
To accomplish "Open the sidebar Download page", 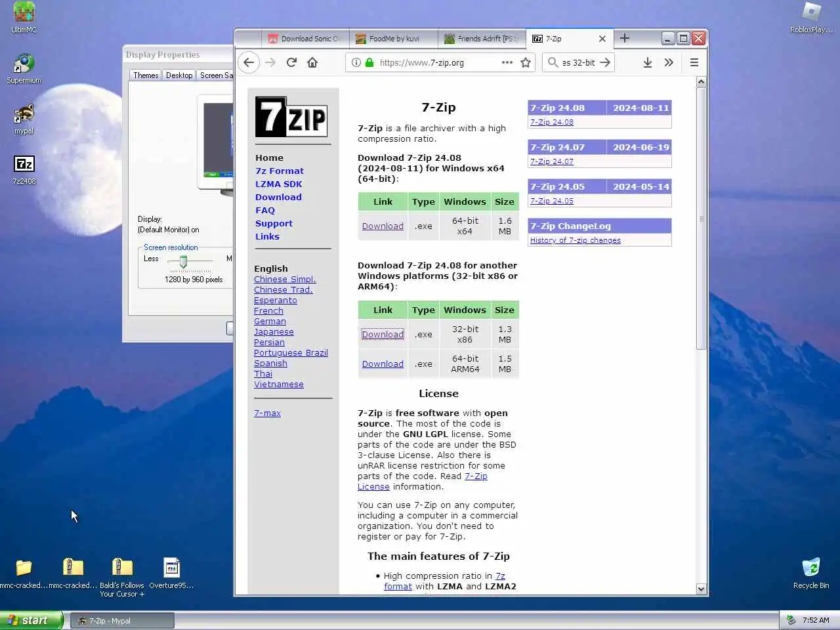I will [x=278, y=198].
